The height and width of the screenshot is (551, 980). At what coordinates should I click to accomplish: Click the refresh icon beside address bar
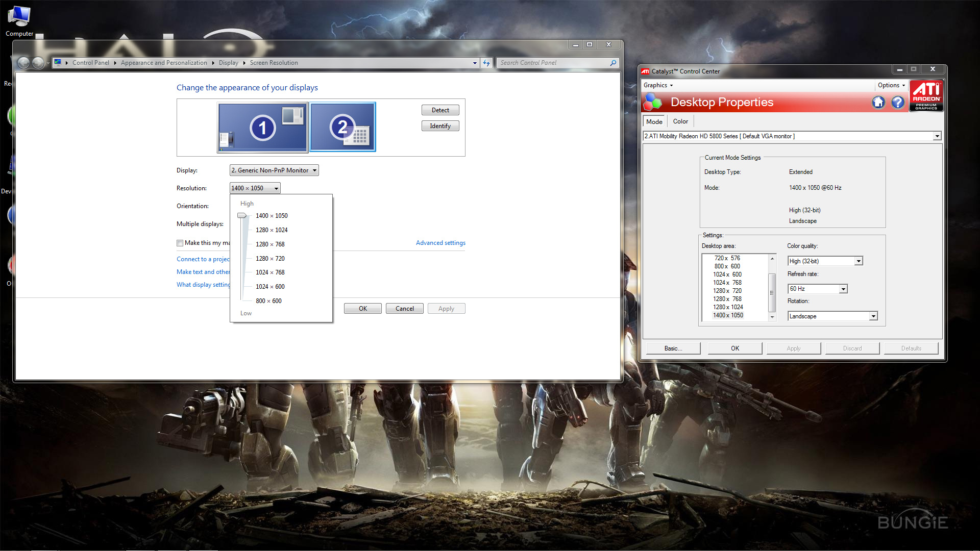pyautogui.click(x=486, y=63)
